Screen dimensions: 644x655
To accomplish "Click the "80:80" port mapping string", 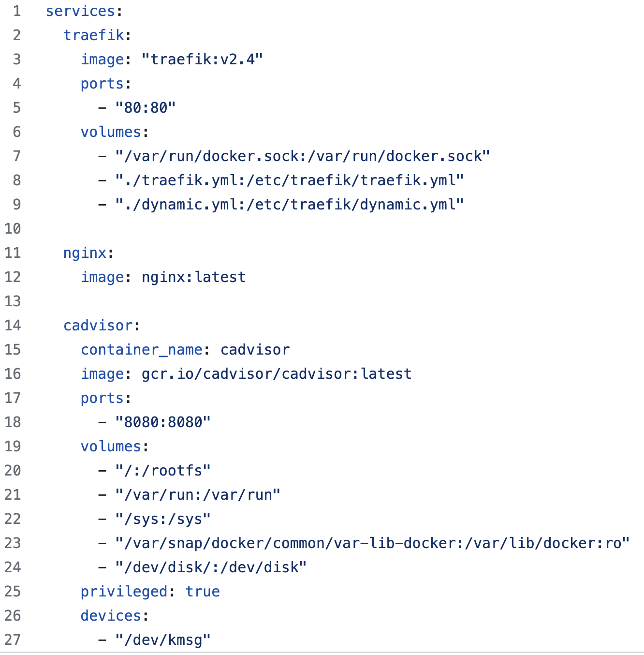I will coord(145,108).
